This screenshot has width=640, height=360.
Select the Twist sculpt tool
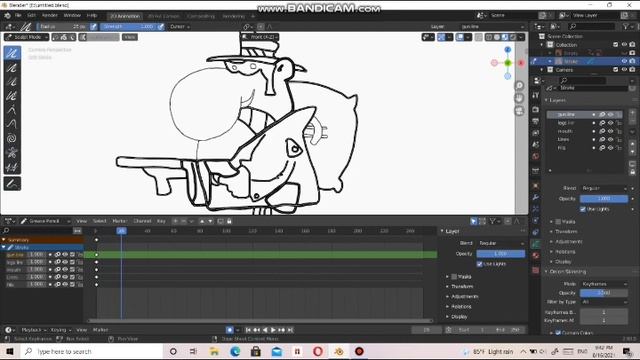click(x=12, y=138)
